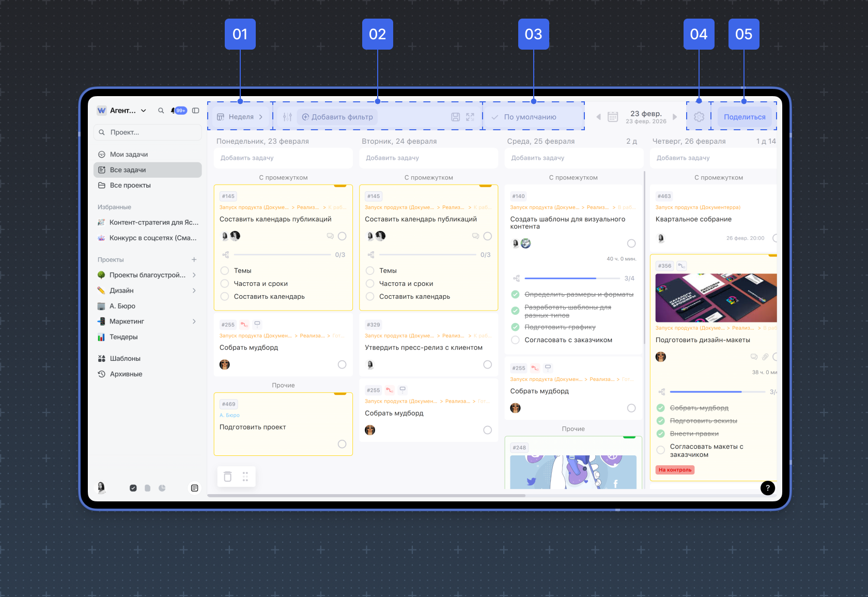The image size is (868, 597).
Task: Expand the 'Маркетинг' project chevron
Action: tap(194, 322)
